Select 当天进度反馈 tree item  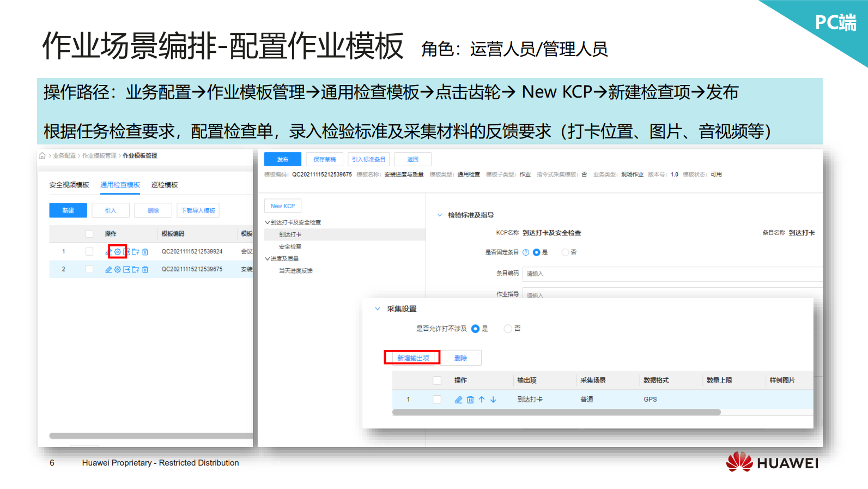coord(296,271)
